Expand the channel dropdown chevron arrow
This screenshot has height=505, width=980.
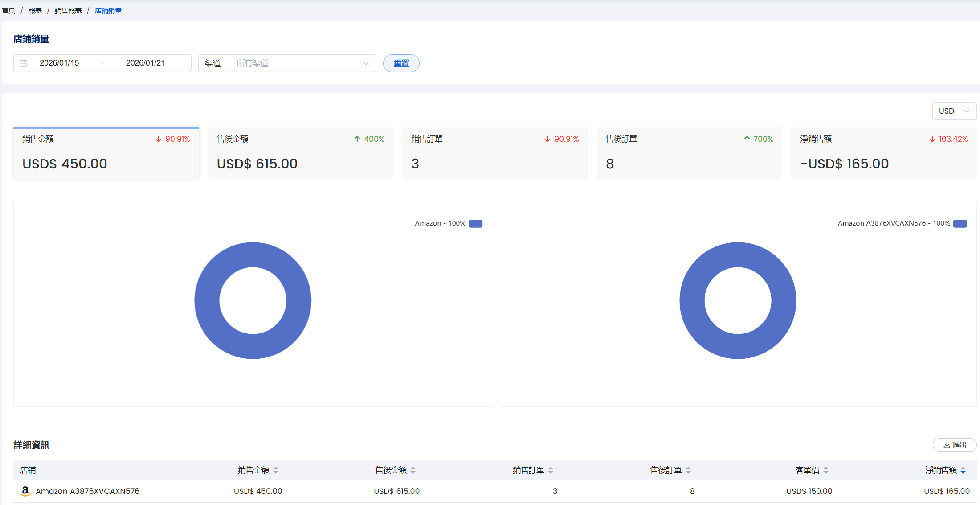366,63
